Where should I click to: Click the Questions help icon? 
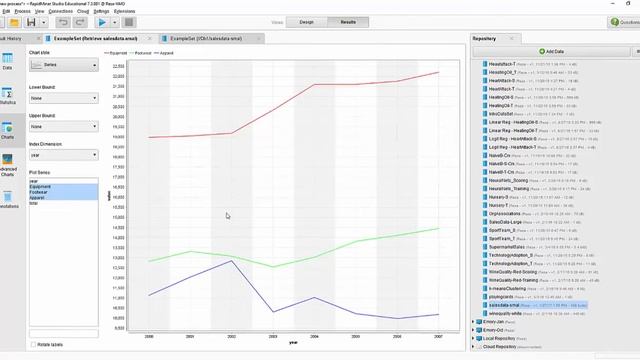point(615,22)
